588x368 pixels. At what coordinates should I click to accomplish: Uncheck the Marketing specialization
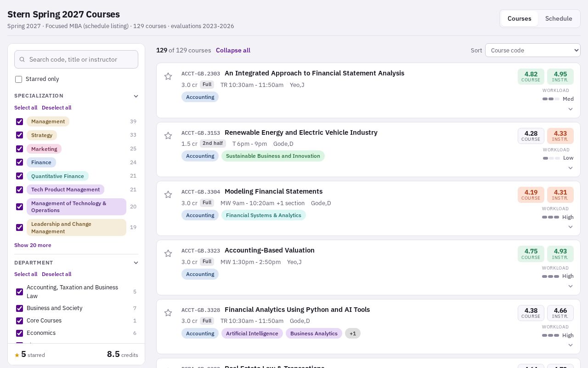tap(19, 149)
